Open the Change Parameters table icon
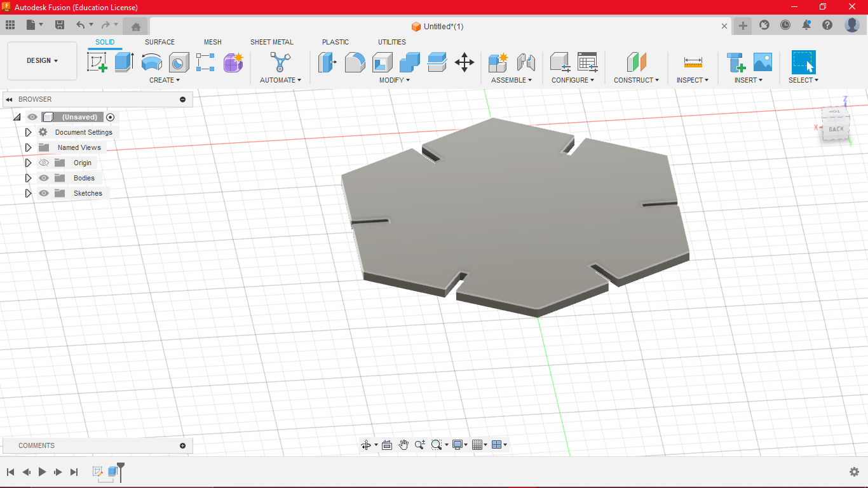The height and width of the screenshot is (488, 868). [x=587, y=62]
